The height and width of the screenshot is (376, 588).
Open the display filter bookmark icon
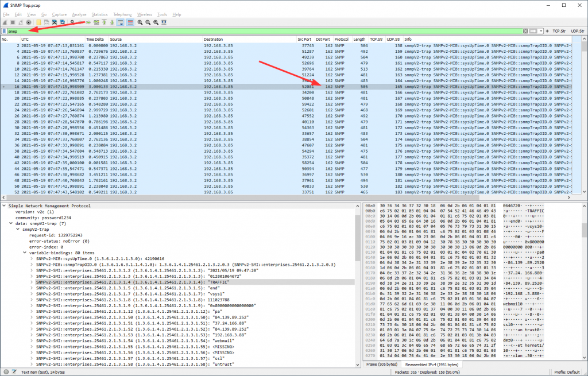[x=4, y=31]
